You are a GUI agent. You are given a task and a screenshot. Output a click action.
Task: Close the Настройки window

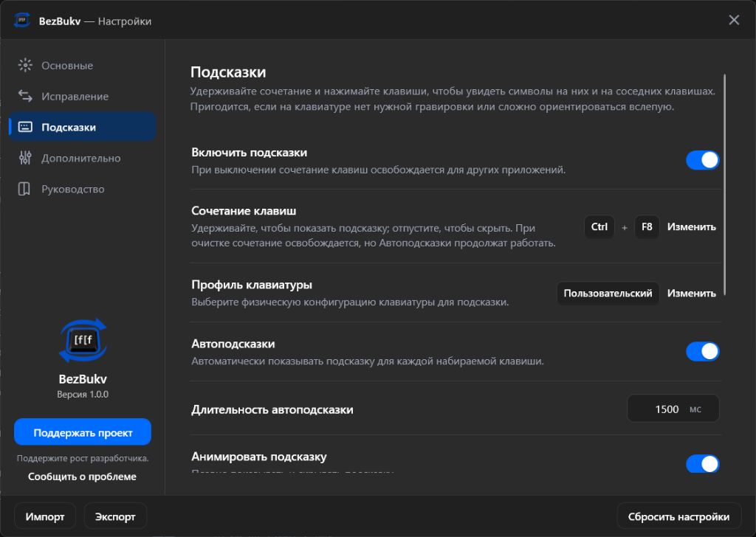(734, 20)
